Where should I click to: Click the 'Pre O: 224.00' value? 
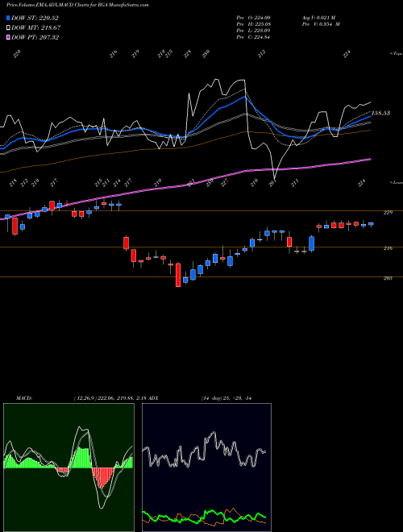click(253, 18)
